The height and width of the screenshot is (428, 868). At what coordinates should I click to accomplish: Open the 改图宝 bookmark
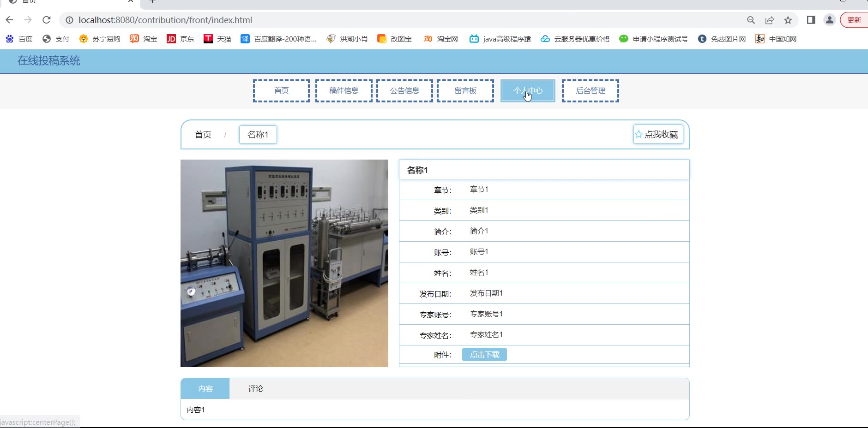[395, 39]
